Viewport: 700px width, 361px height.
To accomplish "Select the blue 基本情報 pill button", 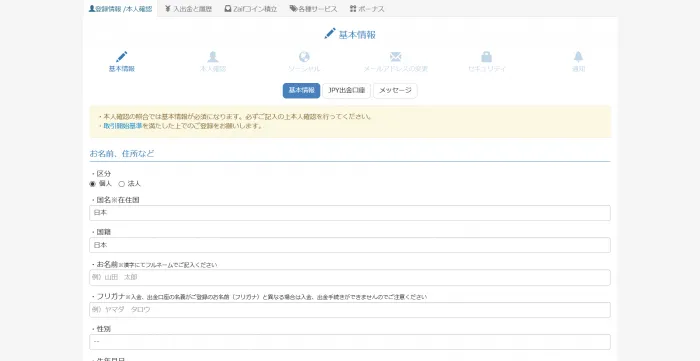I will click(301, 91).
